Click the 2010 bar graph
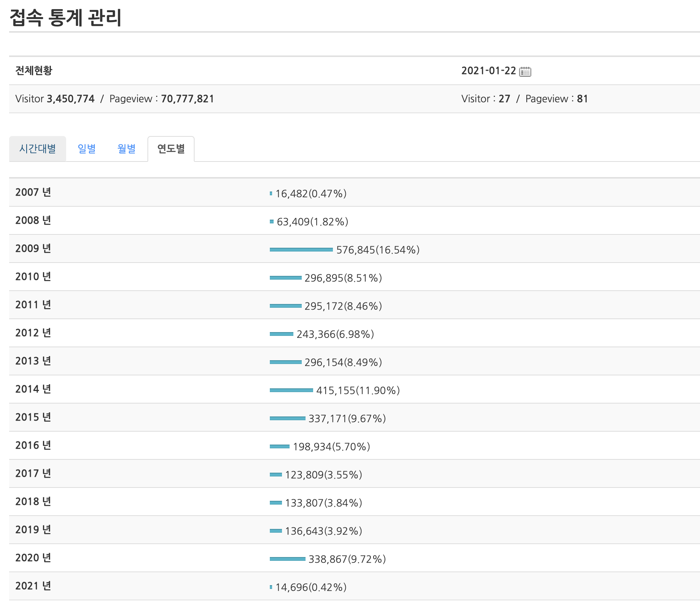The height and width of the screenshot is (611, 700). [x=286, y=278]
